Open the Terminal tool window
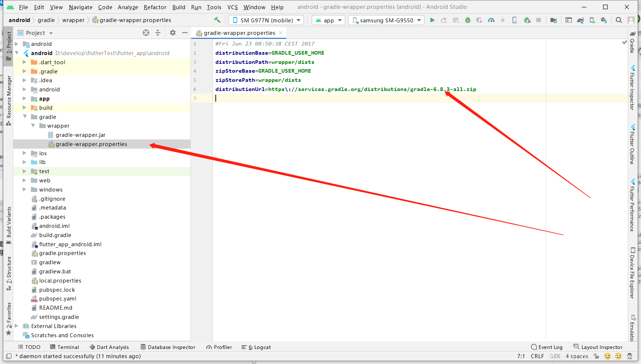This screenshot has width=641, height=364. pyautogui.click(x=65, y=347)
